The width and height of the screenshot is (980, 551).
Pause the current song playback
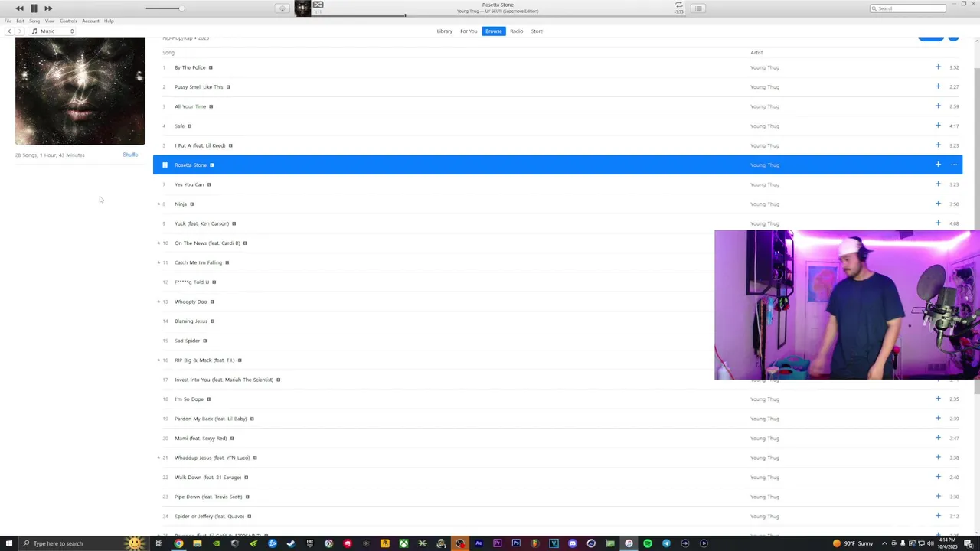(34, 8)
